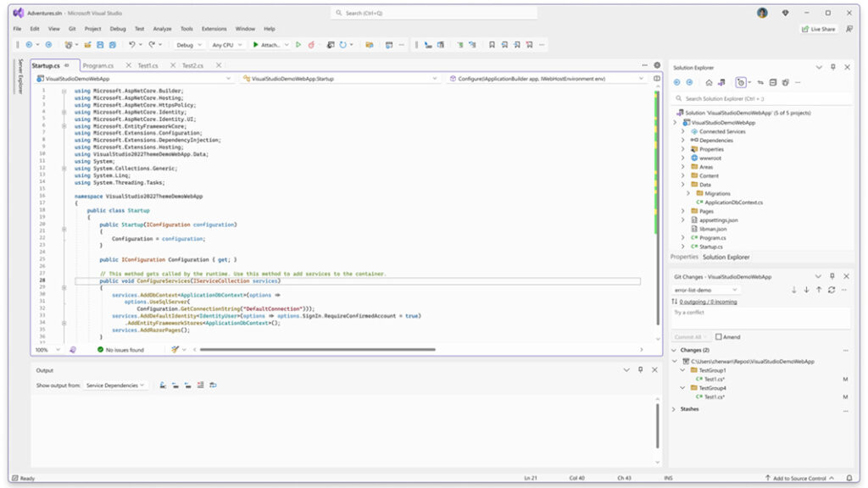Open the Debug configuration dropdown
This screenshot has width=868, height=488.
(x=188, y=45)
